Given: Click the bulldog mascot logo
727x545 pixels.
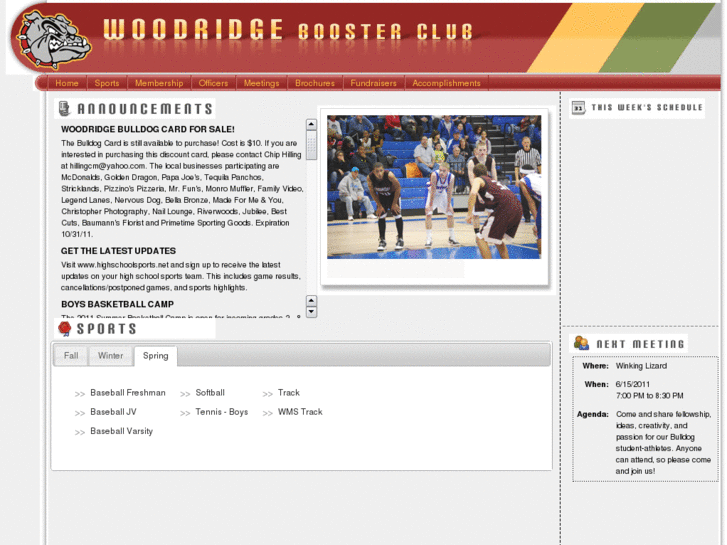Looking at the screenshot, I should [53, 39].
